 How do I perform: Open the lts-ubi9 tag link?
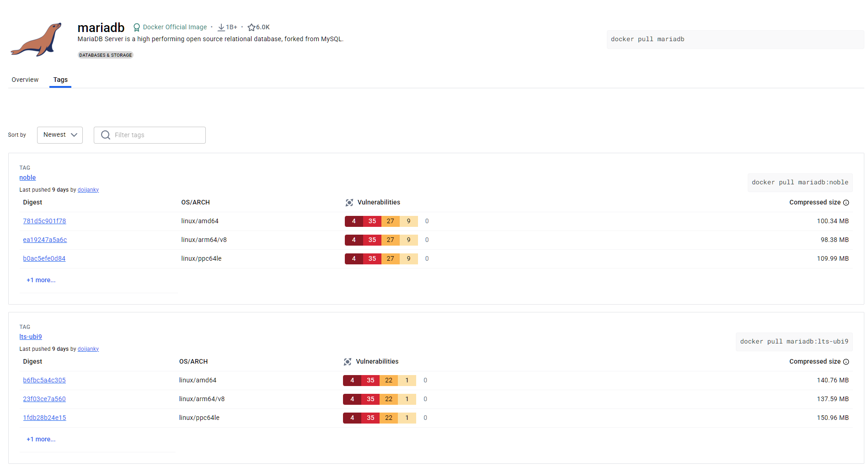(31, 337)
